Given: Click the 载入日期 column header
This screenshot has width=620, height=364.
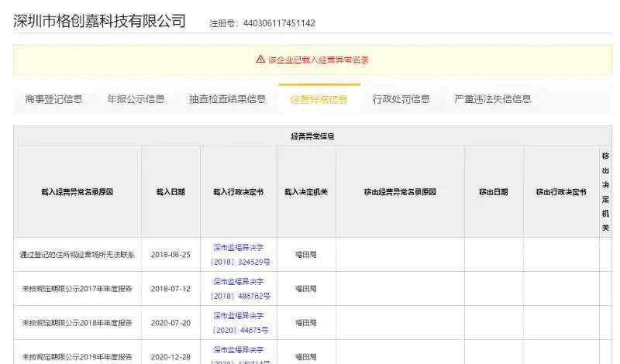Looking at the screenshot, I should [x=170, y=192].
